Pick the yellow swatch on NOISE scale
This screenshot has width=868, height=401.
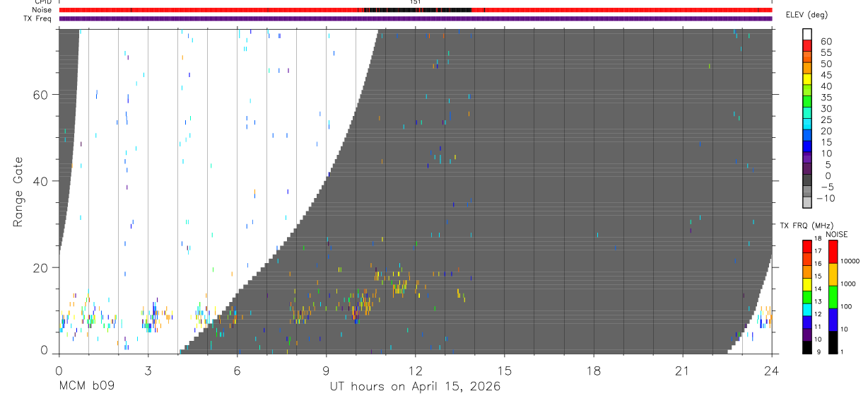click(833, 274)
